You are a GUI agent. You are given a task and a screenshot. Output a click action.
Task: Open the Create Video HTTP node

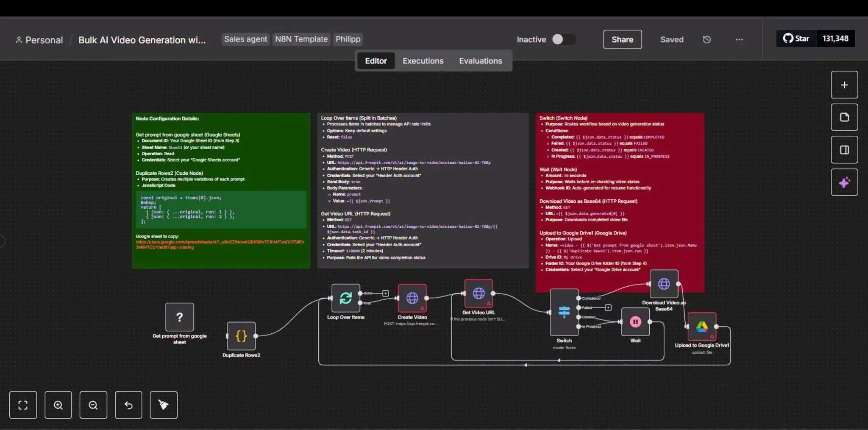tap(412, 298)
